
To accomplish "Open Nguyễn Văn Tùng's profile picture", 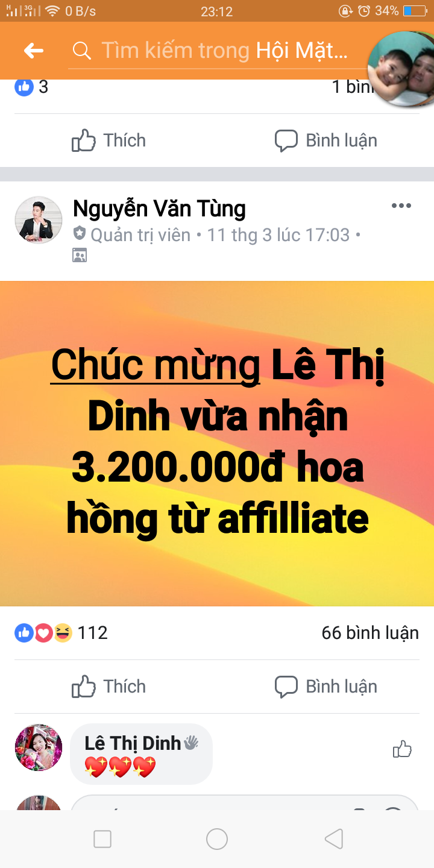I will click(x=39, y=220).
